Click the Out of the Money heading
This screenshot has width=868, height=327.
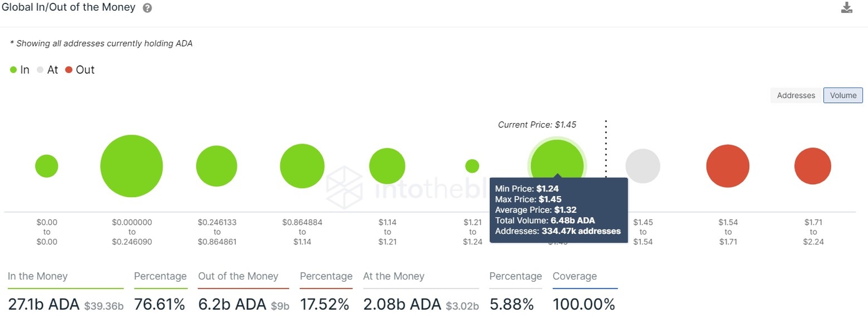(x=238, y=276)
